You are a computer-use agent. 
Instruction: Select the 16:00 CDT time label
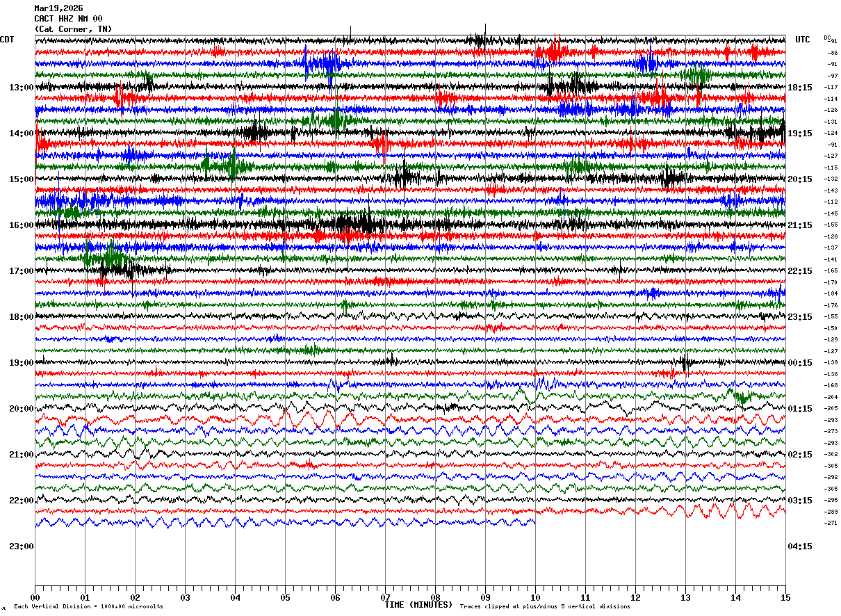pos(21,225)
